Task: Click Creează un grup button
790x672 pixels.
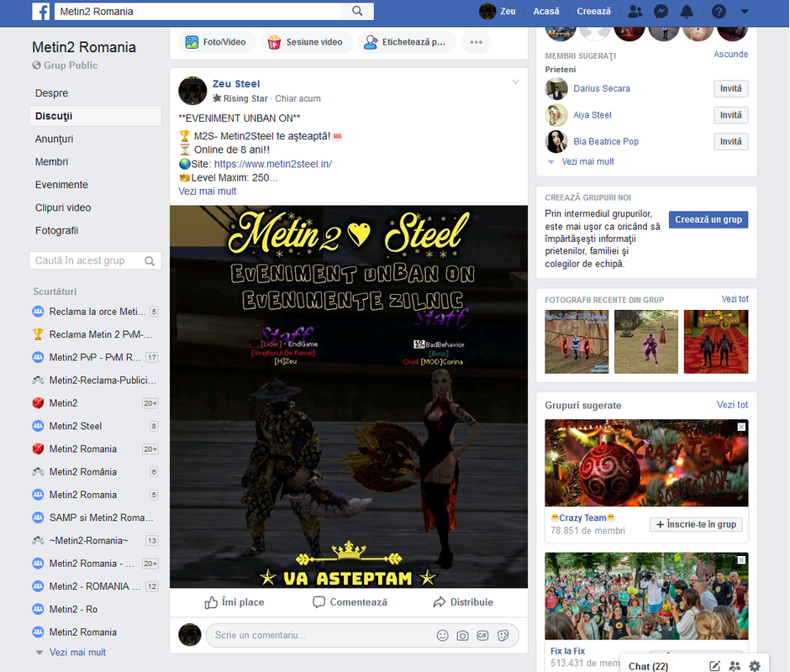Action: coord(708,219)
